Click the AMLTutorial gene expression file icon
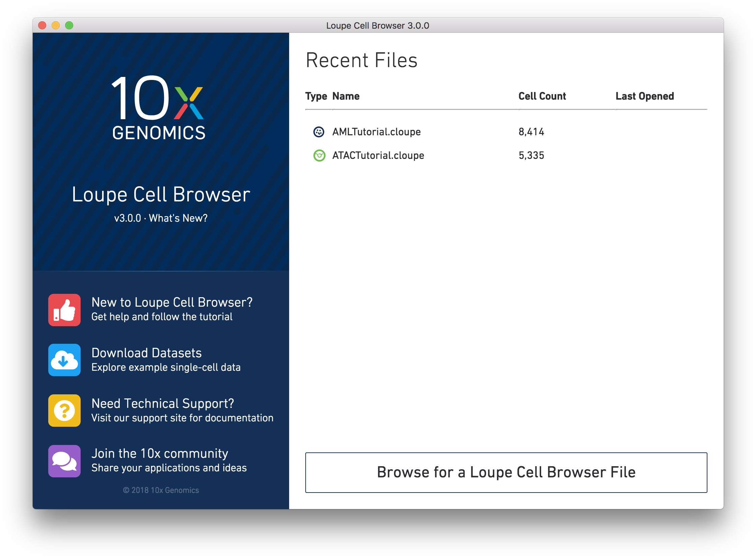 click(319, 132)
